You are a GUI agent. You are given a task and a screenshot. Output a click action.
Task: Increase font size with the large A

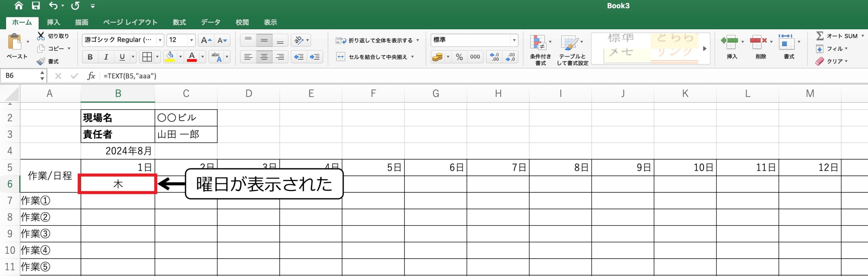(x=206, y=40)
